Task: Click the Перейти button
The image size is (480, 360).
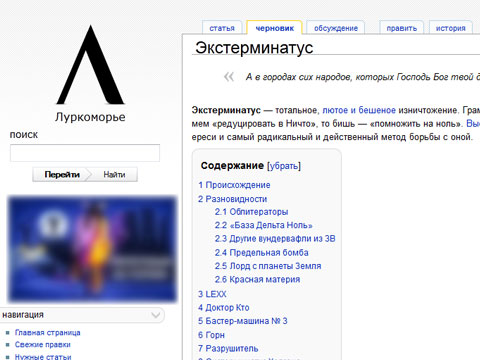Action: [62, 174]
